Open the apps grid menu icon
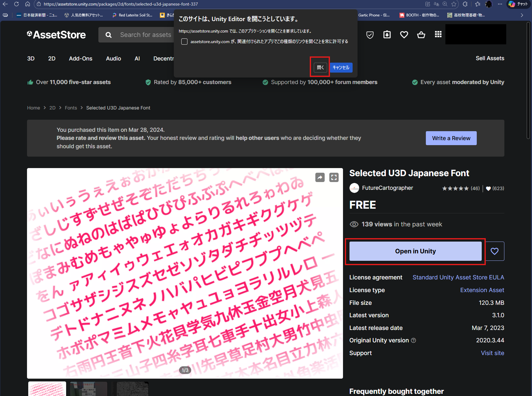 tap(438, 34)
